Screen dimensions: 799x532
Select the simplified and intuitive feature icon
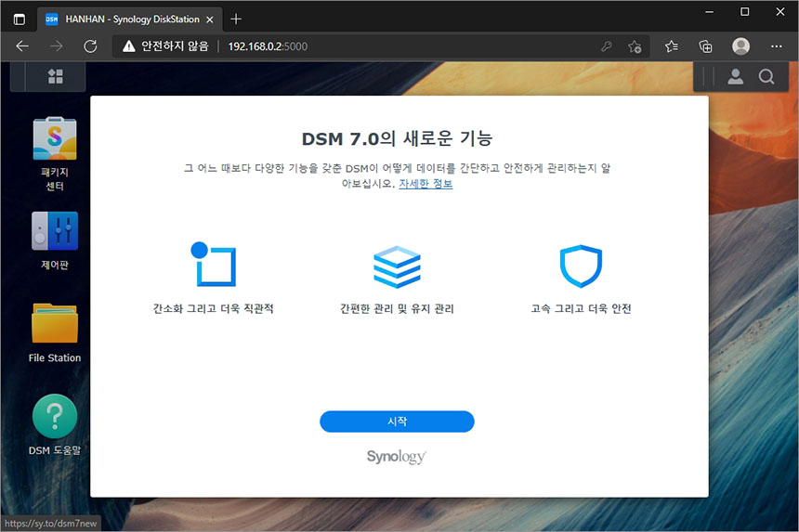pos(213,265)
